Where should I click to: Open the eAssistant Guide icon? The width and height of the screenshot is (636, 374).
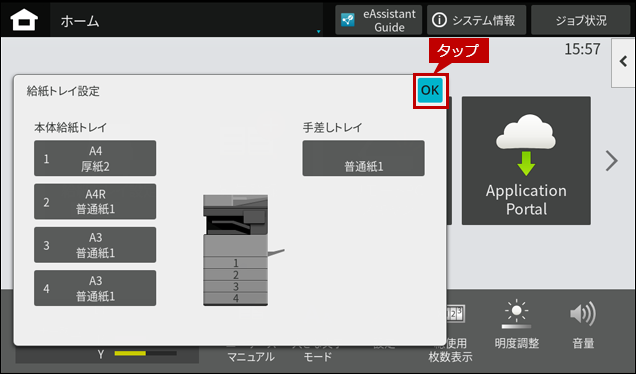click(x=348, y=20)
